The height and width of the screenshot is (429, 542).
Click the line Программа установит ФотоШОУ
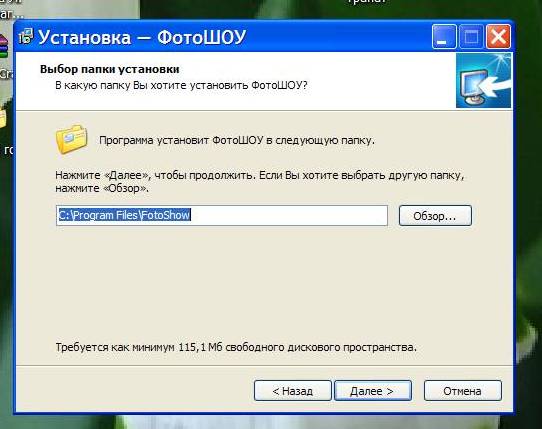click(x=237, y=140)
